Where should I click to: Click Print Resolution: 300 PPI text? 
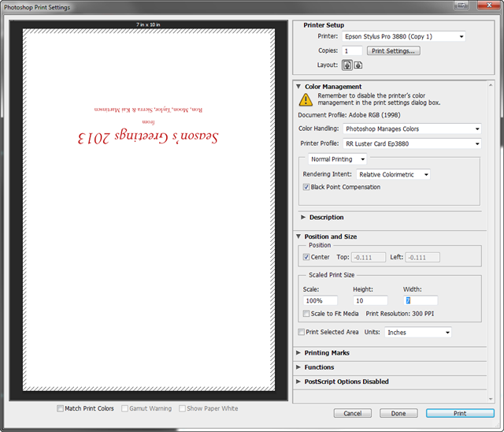coord(399,314)
